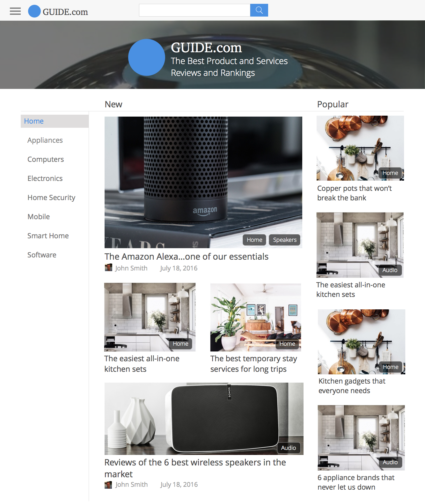The width and height of the screenshot is (425, 504).
Task: Open "The easiest all-in-one kitchen sets" title in the New section
Action: tap(142, 364)
